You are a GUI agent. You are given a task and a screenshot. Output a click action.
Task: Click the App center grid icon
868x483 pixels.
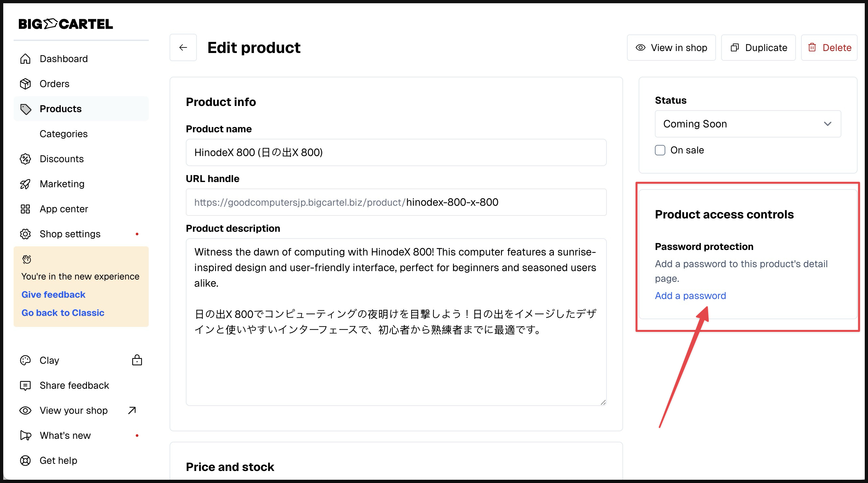(x=25, y=209)
